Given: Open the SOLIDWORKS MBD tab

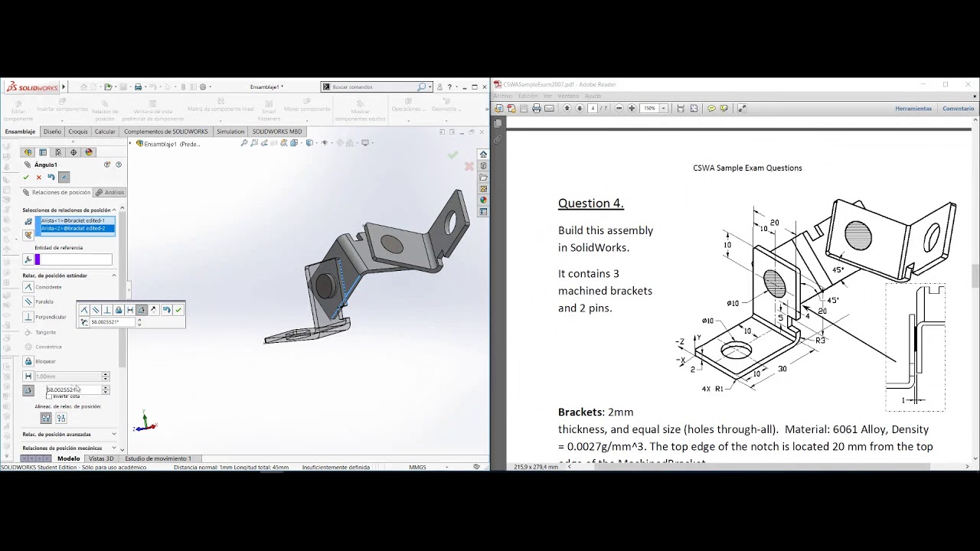Looking at the screenshot, I should [277, 132].
